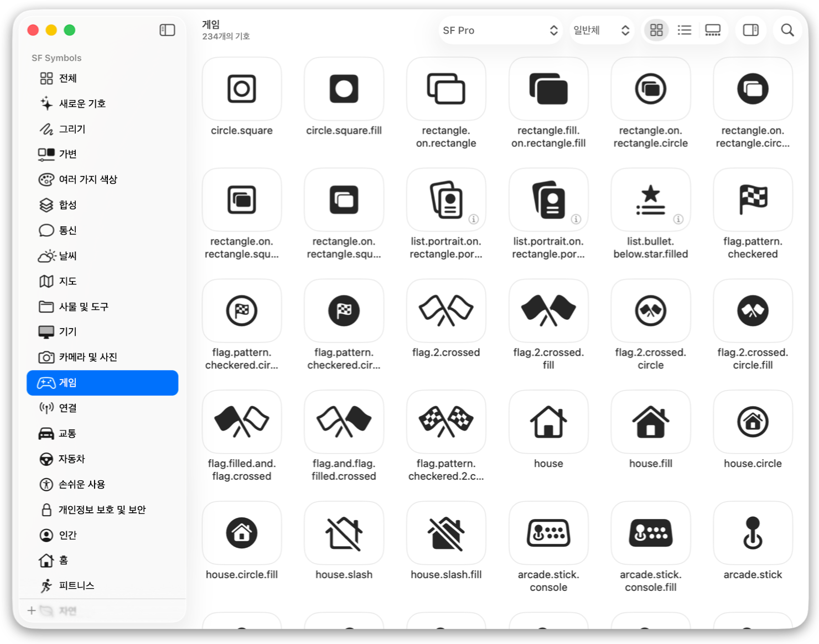Switch to gallery view mode
819x644 pixels.
click(x=713, y=30)
